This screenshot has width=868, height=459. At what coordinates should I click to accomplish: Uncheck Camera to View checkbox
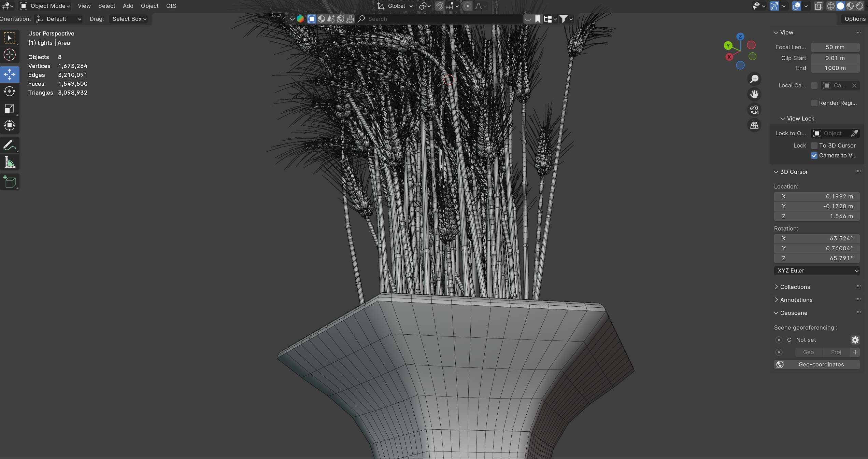coord(814,155)
